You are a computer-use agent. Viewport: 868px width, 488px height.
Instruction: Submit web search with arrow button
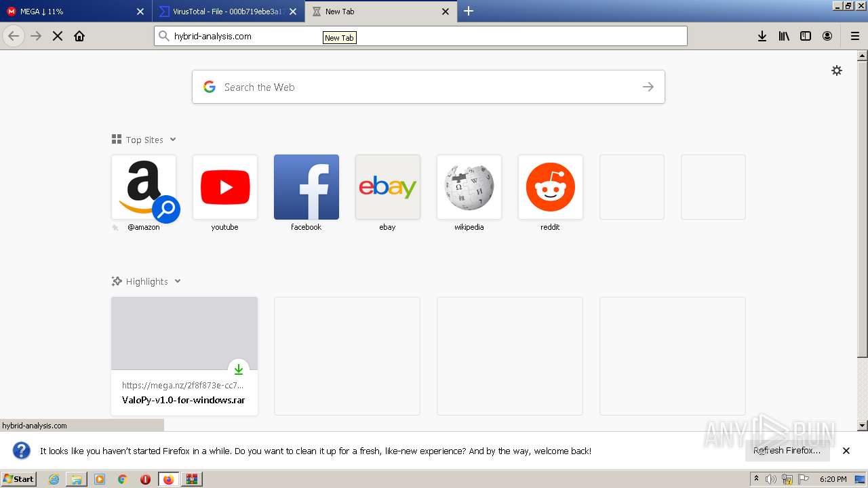point(648,87)
